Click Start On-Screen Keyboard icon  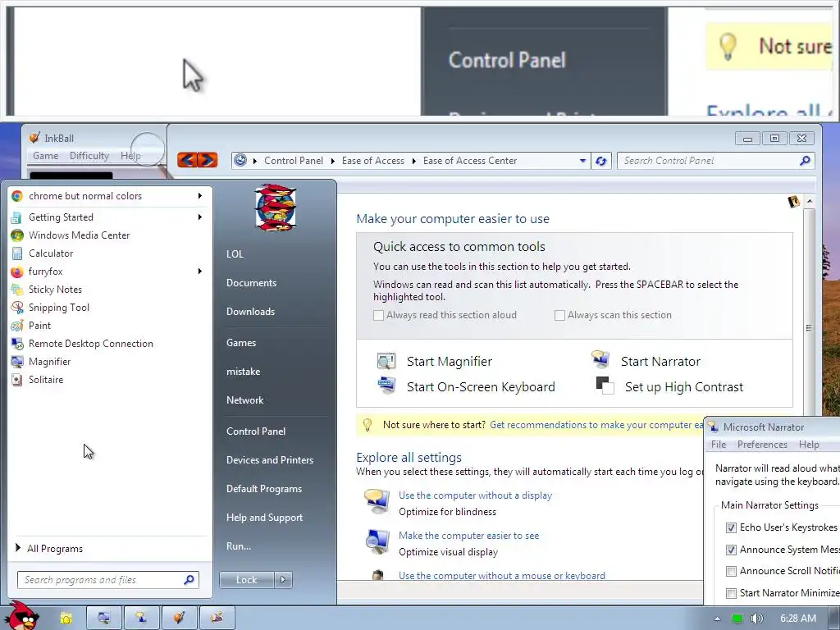coord(386,386)
